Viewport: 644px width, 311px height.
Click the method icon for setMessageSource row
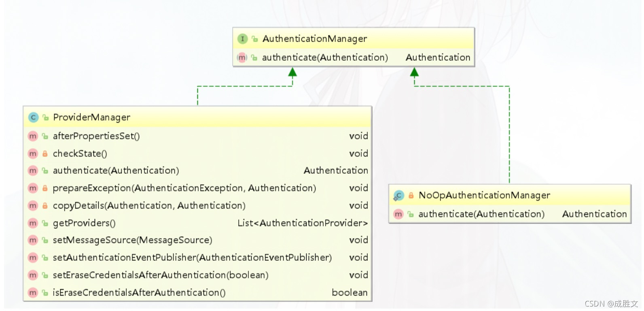pyautogui.click(x=33, y=241)
